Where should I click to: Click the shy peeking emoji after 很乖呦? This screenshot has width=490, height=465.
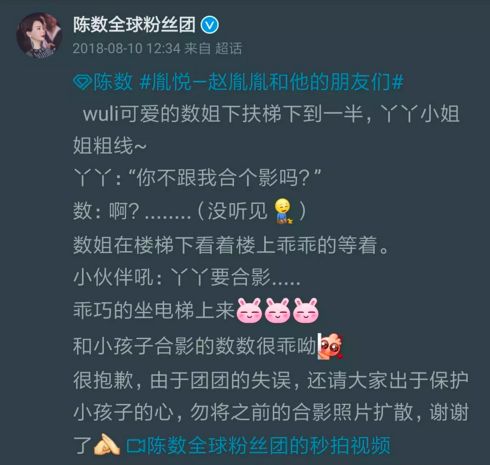[x=330, y=347]
